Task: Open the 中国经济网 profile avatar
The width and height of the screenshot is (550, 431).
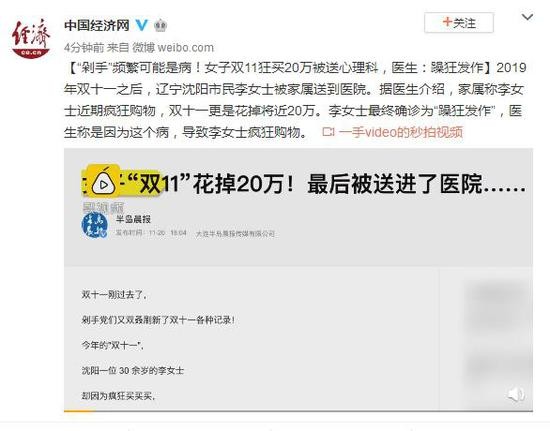Action: [31, 38]
